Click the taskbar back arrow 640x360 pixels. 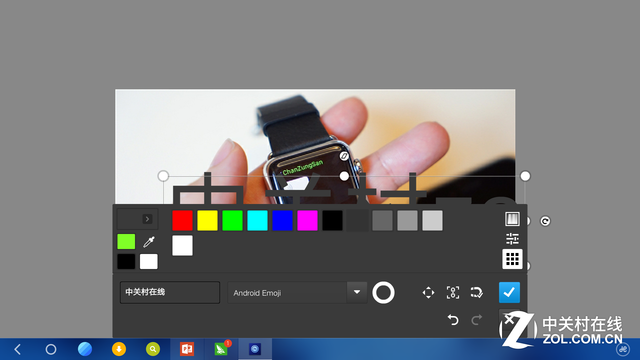tap(18, 349)
